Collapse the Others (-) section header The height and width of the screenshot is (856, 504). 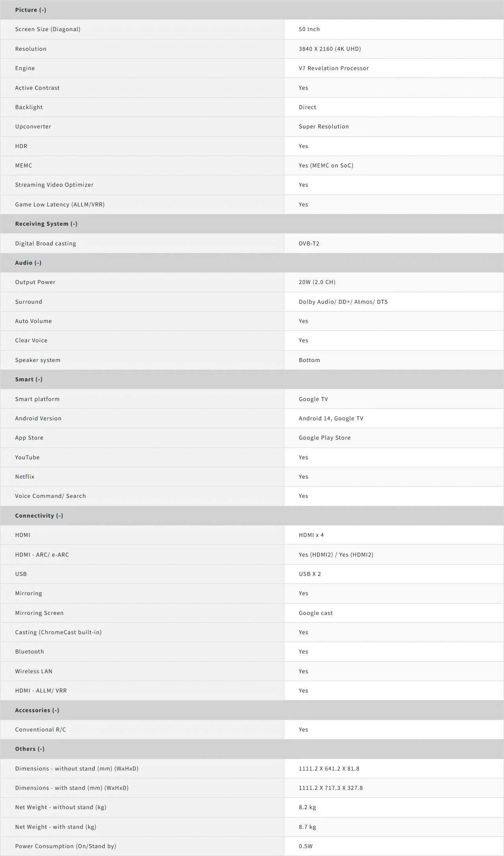click(252, 749)
